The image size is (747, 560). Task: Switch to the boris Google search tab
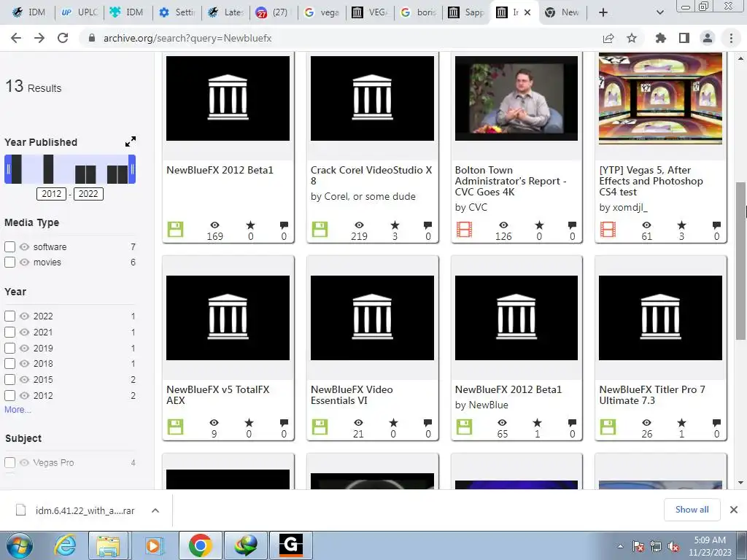[x=419, y=12]
